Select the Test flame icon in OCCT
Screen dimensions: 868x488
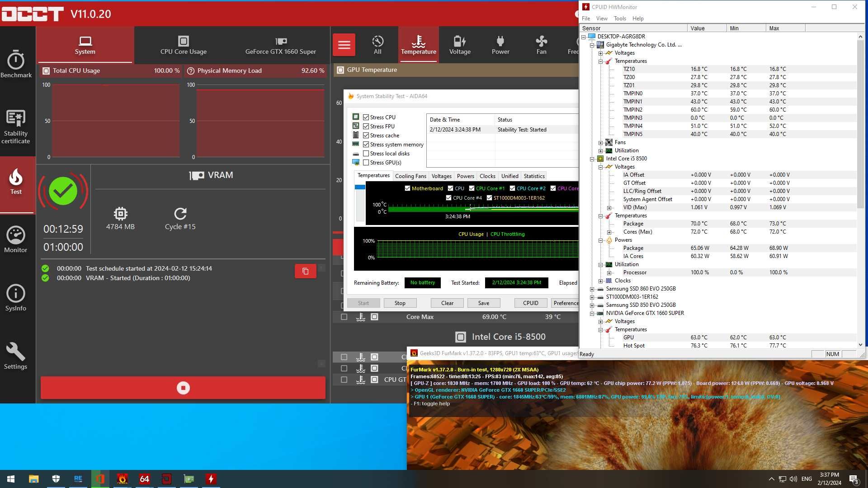(16, 182)
